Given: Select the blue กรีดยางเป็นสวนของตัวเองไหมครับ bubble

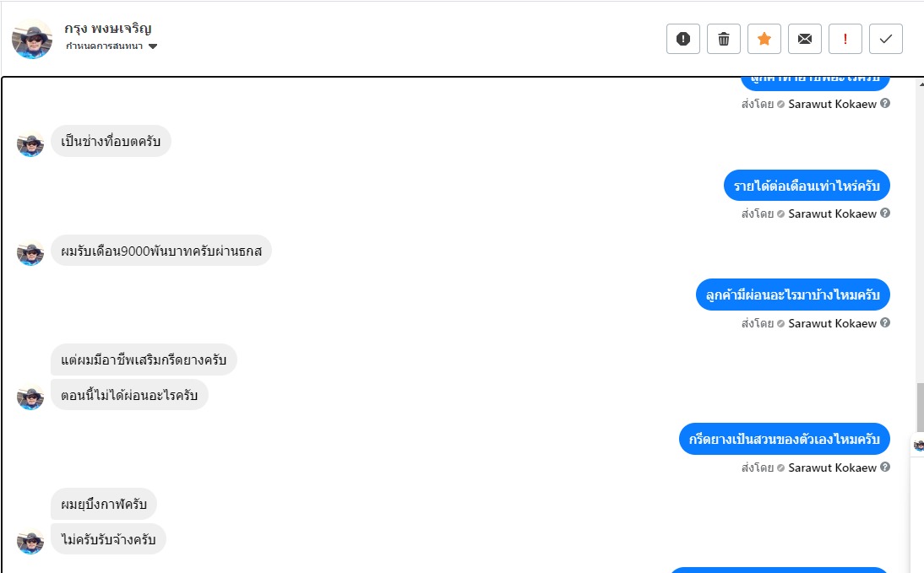Looking at the screenshot, I should [784, 440].
